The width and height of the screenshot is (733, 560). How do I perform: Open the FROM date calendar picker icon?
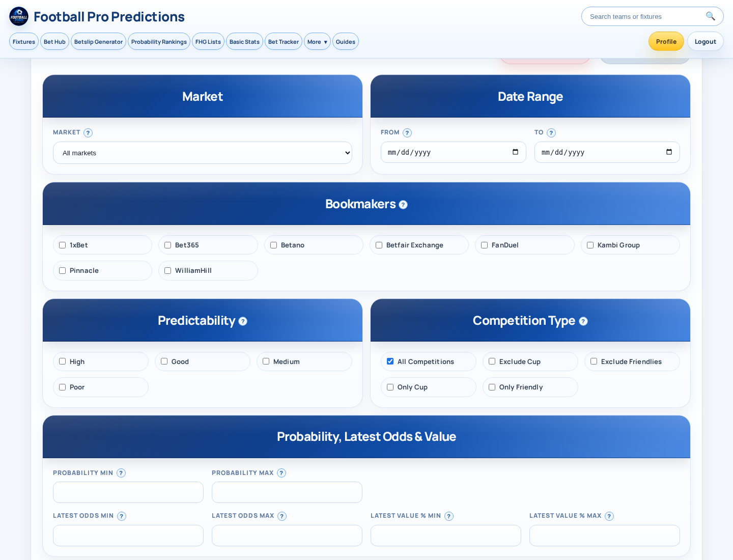[x=515, y=152]
